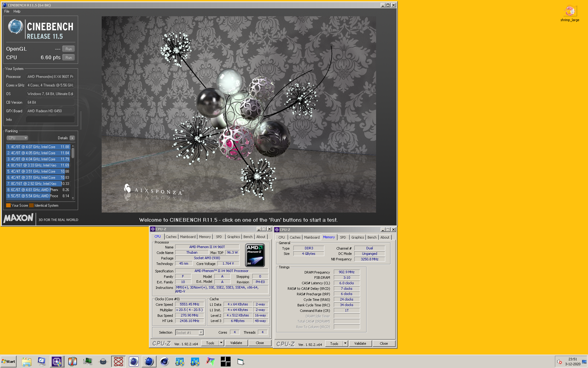Open the File menu in Cinebench
The image size is (588, 368).
click(7, 11)
